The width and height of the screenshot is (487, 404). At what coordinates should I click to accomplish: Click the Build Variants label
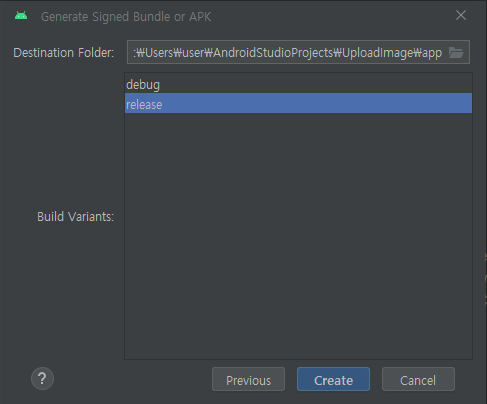(x=75, y=217)
